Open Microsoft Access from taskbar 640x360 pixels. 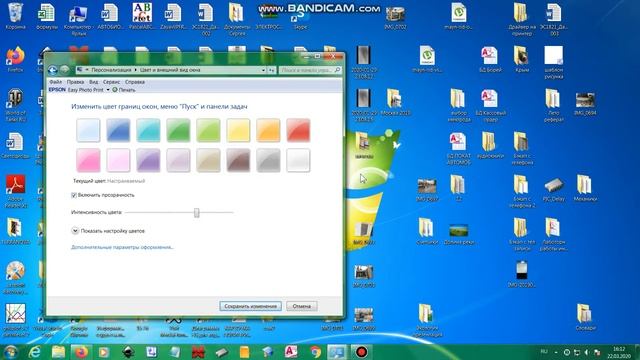pyautogui.click(x=291, y=352)
